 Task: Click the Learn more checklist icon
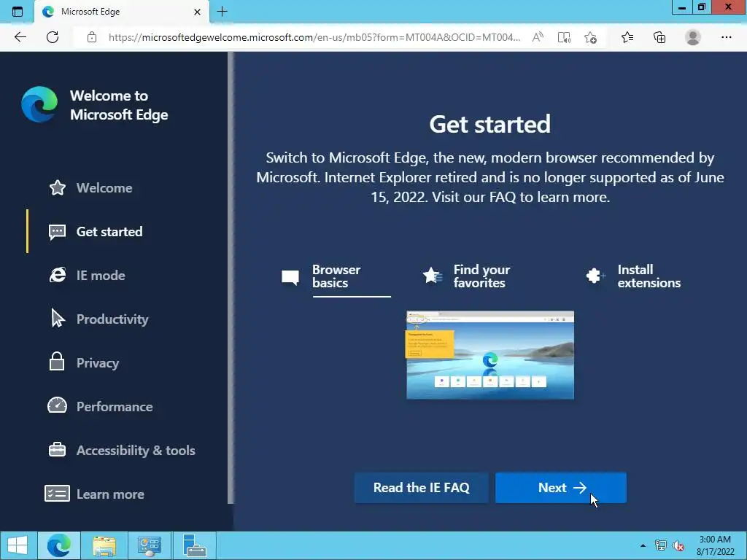click(x=57, y=494)
